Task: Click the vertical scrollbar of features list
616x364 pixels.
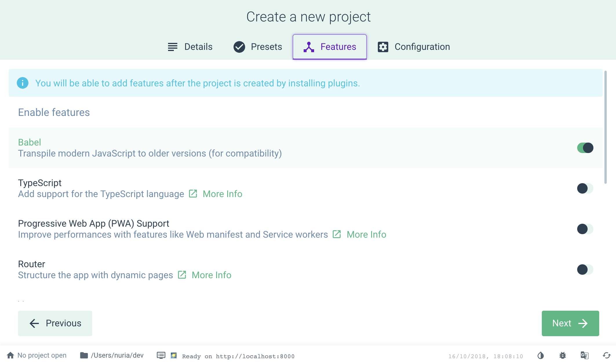Action: [x=606, y=128]
